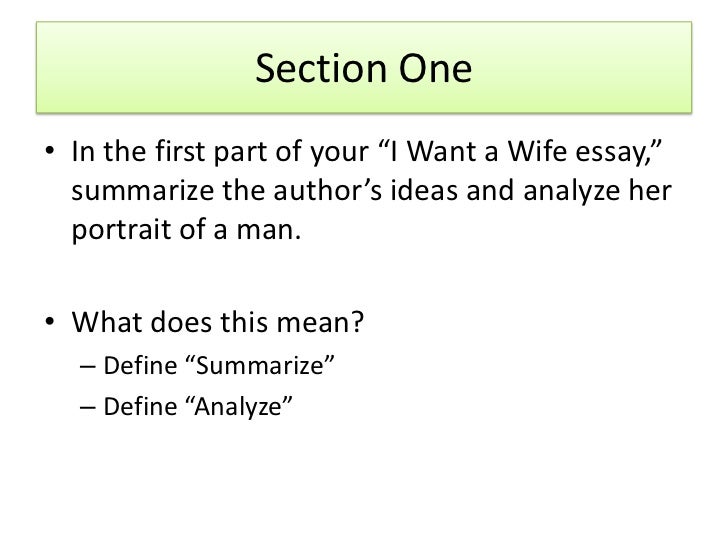Click the word "portrait" in the first bullet
Screen dimensions: 728x546
pyautogui.click(x=121, y=229)
